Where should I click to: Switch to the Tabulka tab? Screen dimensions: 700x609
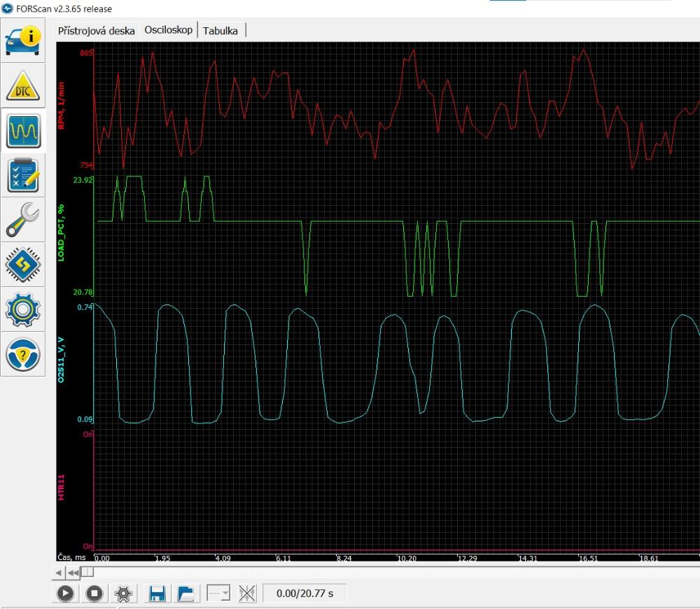coord(220,31)
